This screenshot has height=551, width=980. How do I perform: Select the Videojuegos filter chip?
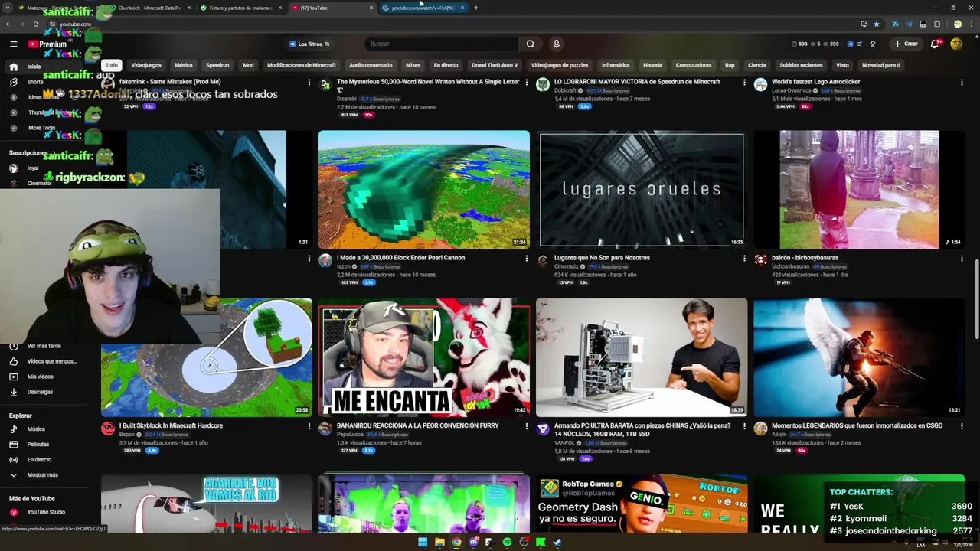click(146, 65)
